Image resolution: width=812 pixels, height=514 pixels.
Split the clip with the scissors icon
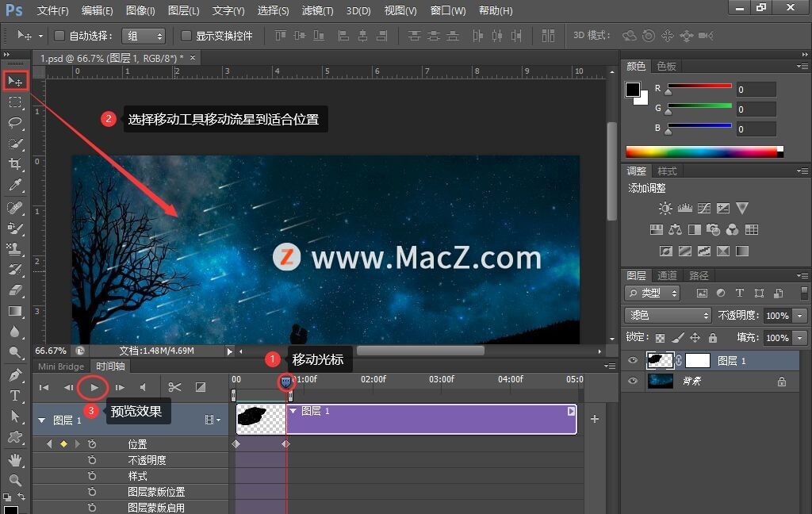pos(174,387)
